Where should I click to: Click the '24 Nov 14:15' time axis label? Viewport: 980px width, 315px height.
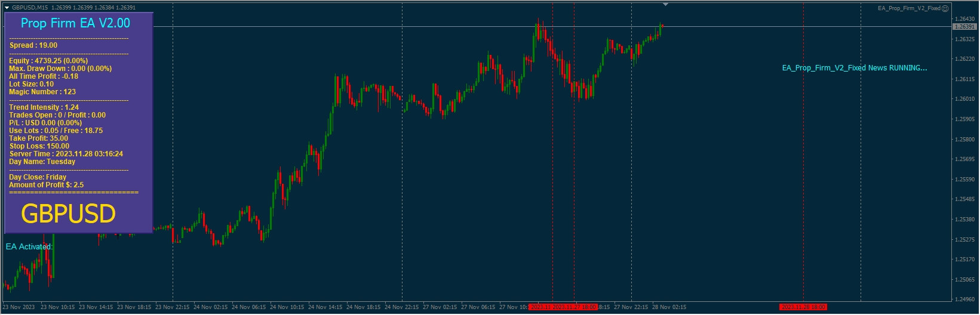point(325,307)
